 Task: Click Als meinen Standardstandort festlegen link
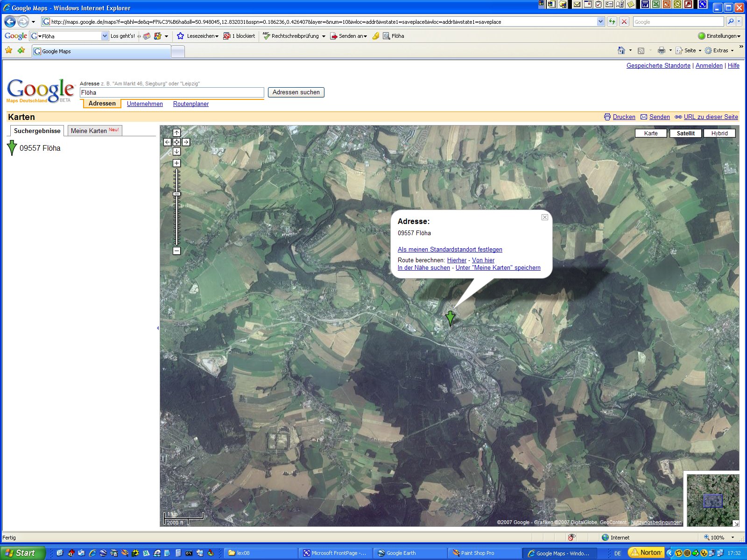coord(450,250)
